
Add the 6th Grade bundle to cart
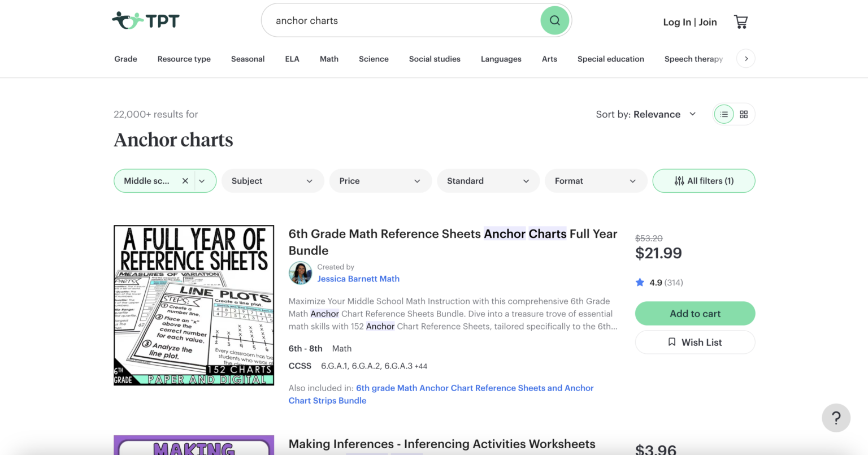[695, 313]
